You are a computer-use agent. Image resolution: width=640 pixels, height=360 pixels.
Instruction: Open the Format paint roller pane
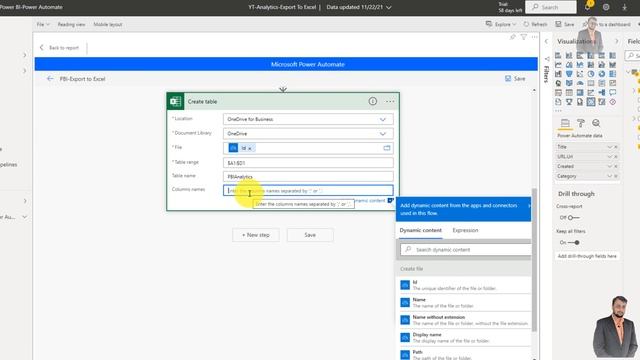pos(580,123)
